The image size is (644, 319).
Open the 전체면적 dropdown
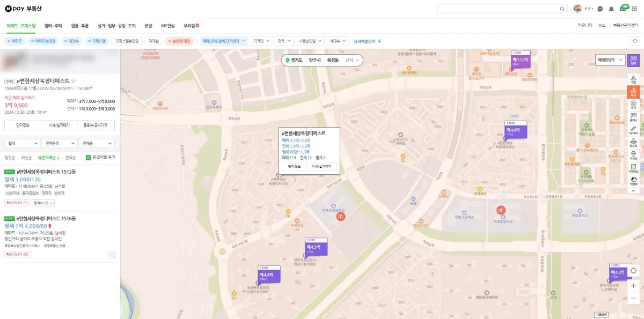(x=59, y=144)
